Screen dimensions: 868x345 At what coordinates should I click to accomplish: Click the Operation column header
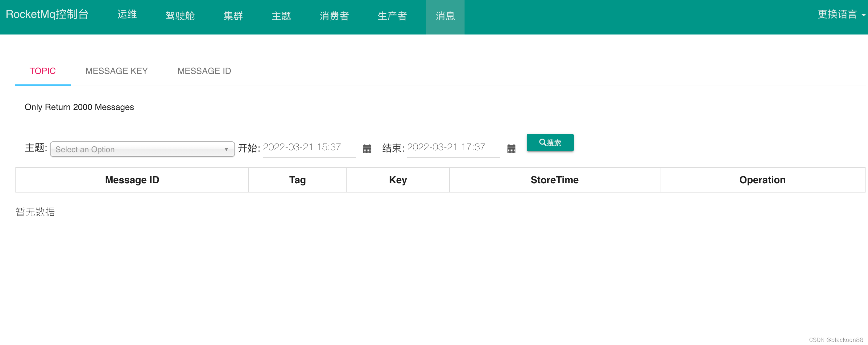(x=762, y=180)
